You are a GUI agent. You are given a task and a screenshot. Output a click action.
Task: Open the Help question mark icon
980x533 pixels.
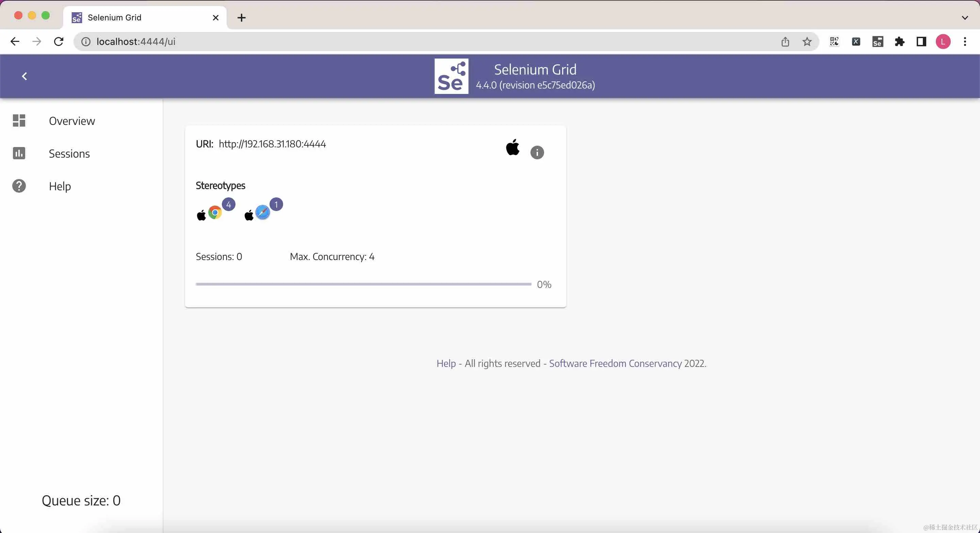pyautogui.click(x=19, y=186)
